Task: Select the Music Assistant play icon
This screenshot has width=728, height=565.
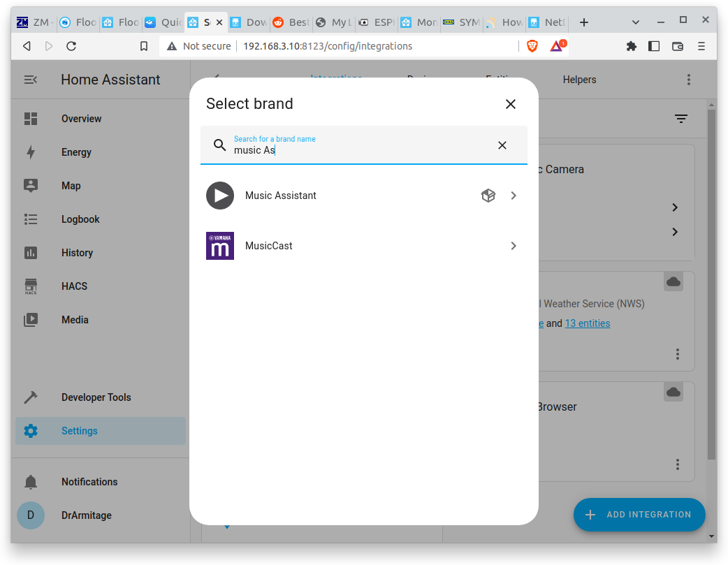Action: (x=220, y=196)
